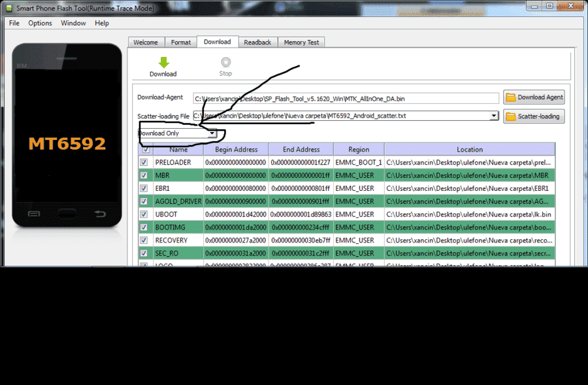Expand the Scatter-loading File path dropdown
Image resolution: width=588 pixels, height=385 pixels.
[495, 116]
